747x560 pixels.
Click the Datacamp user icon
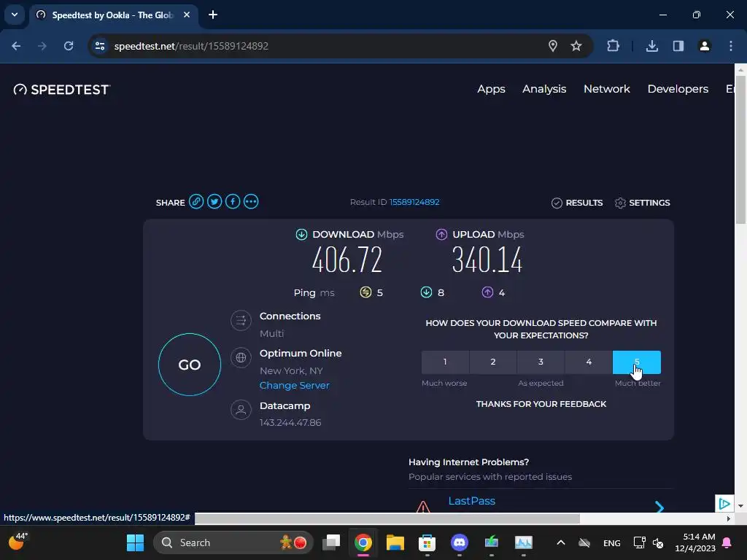tap(241, 410)
